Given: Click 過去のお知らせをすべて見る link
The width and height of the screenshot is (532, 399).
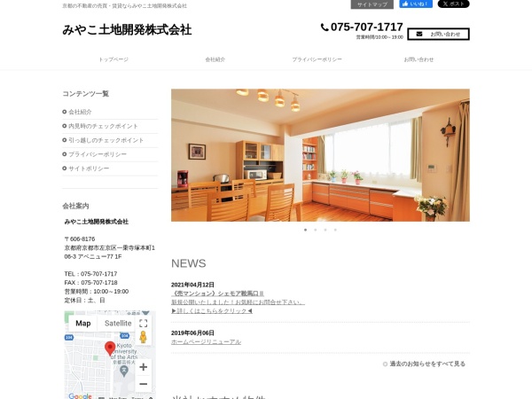Looking at the screenshot, I should (x=427, y=364).
